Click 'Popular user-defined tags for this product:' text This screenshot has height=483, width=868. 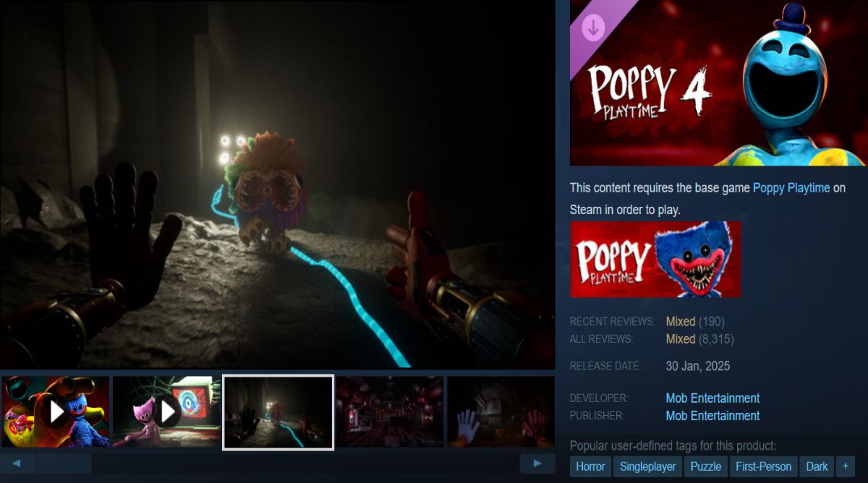[673, 445]
